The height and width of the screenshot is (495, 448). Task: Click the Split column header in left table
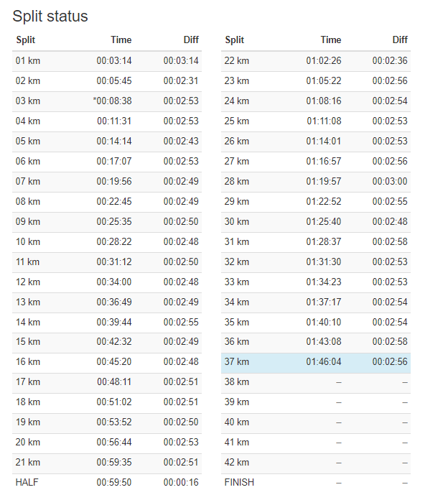click(25, 40)
